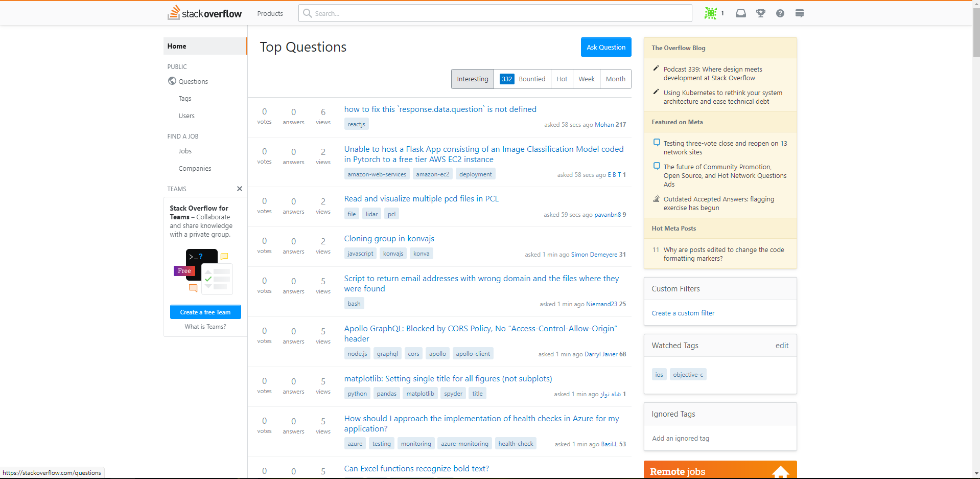Click the amazon-web-services tag
The width and height of the screenshot is (980, 479).
click(377, 174)
